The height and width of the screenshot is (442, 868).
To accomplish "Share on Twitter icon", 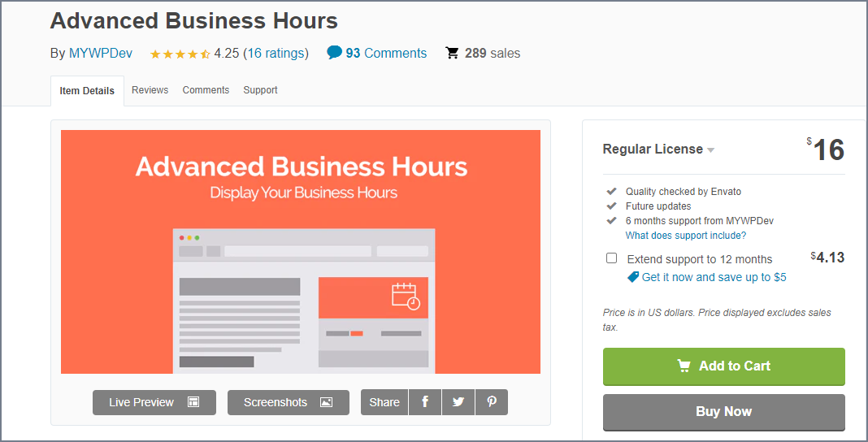I will [458, 402].
